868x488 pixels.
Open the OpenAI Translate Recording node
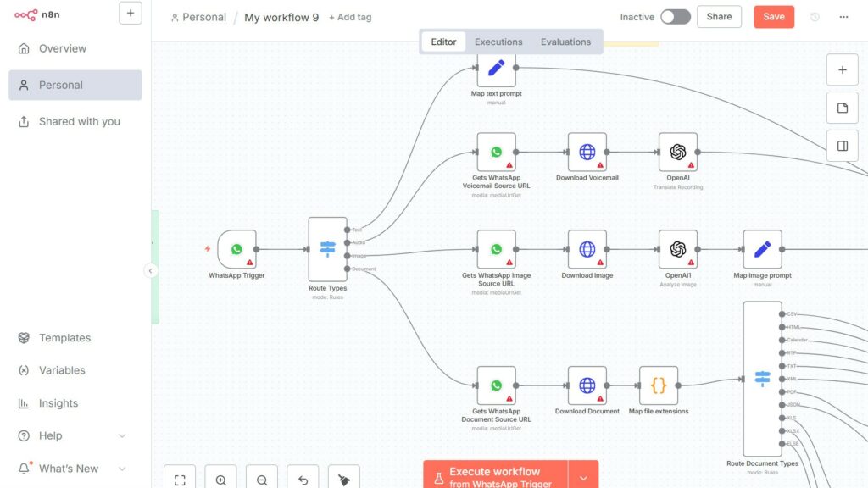(677, 152)
